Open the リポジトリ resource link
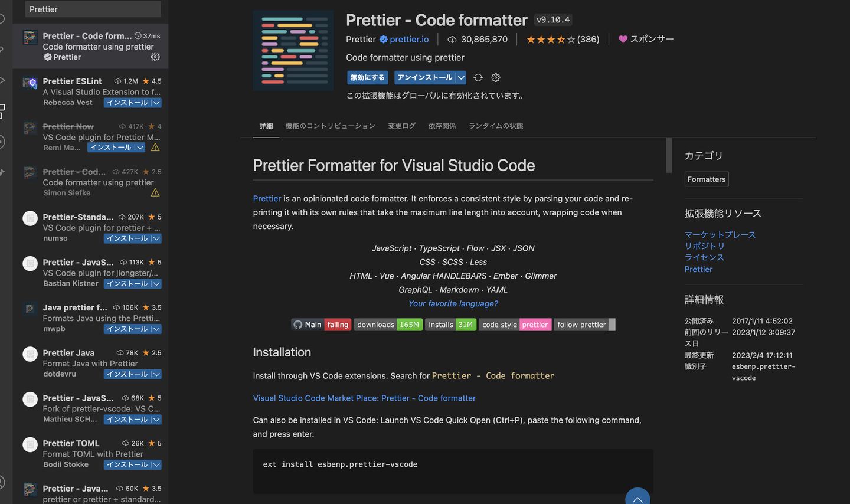 tap(704, 246)
